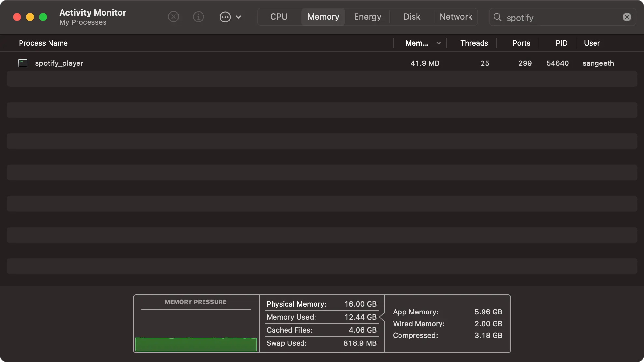This screenshot has width=644, height=362.
Task: Click the Activity Monitor app title
Action: tap(92, 12)
